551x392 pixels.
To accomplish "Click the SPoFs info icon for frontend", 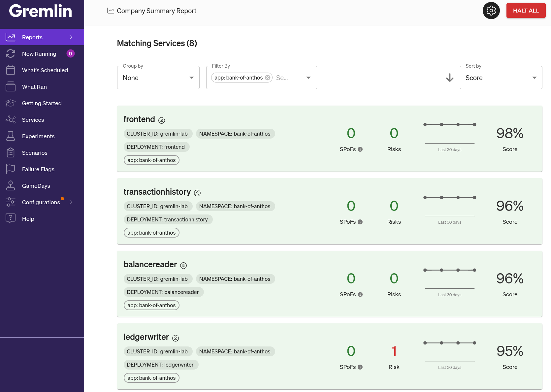I will (x=360, y=149).
